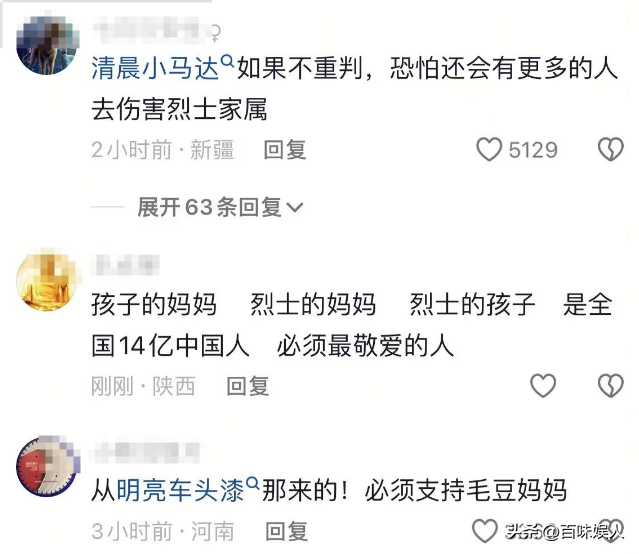Reply to the 河南 comment
Screen dimensions: 639x554
click(286, 531)
